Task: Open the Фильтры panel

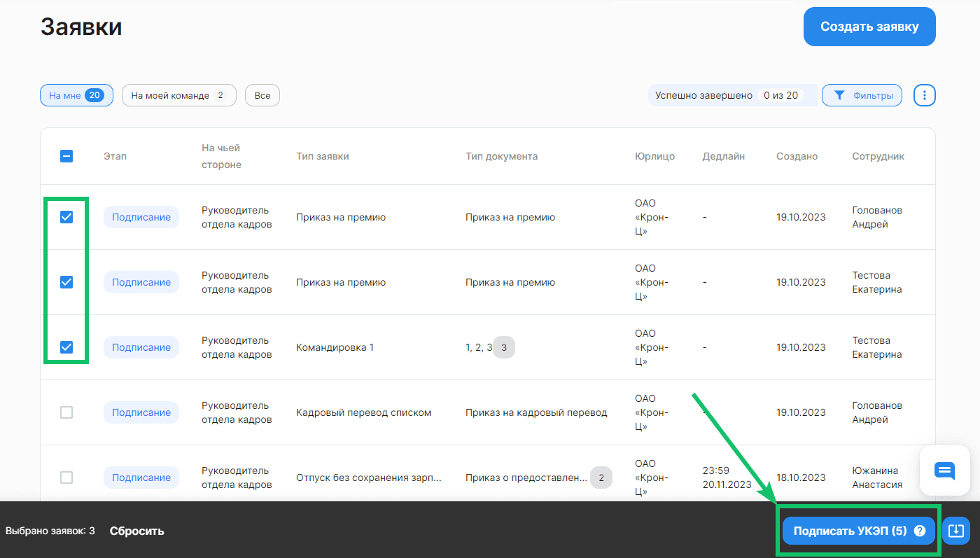Action: pos(862,95)
